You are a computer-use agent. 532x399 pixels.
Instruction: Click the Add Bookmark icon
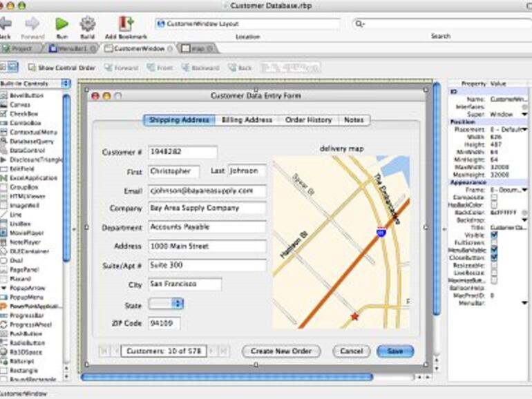(126, 23)
